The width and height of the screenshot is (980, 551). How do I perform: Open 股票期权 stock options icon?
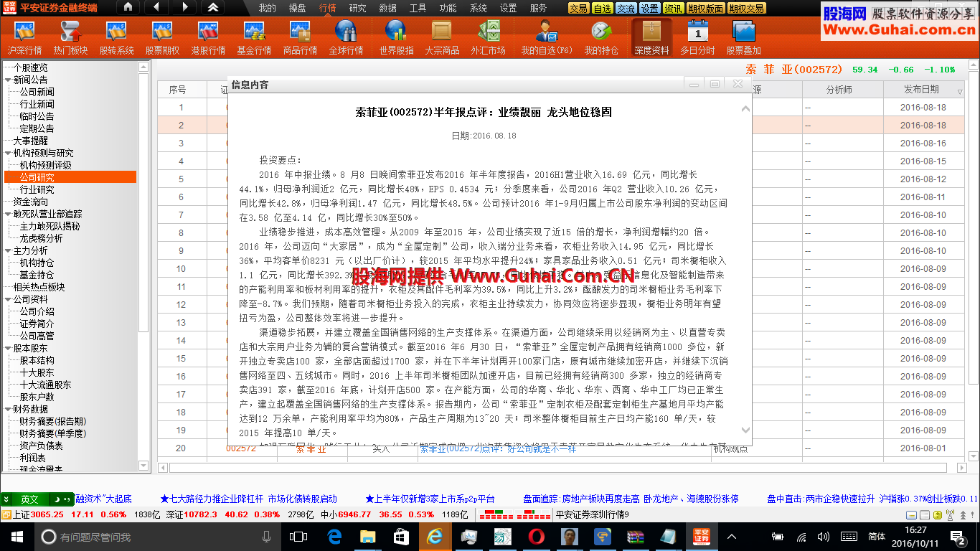[x=162, y=38]
